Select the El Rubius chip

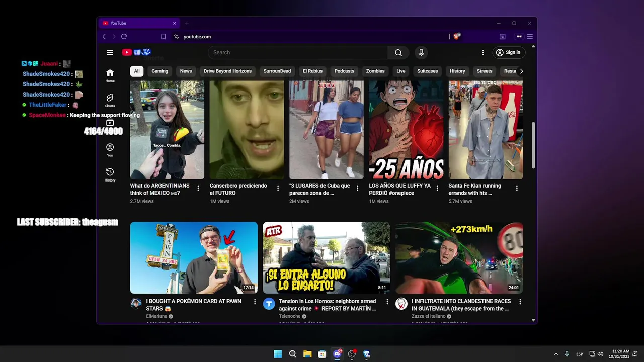click(x=312, y=71)
